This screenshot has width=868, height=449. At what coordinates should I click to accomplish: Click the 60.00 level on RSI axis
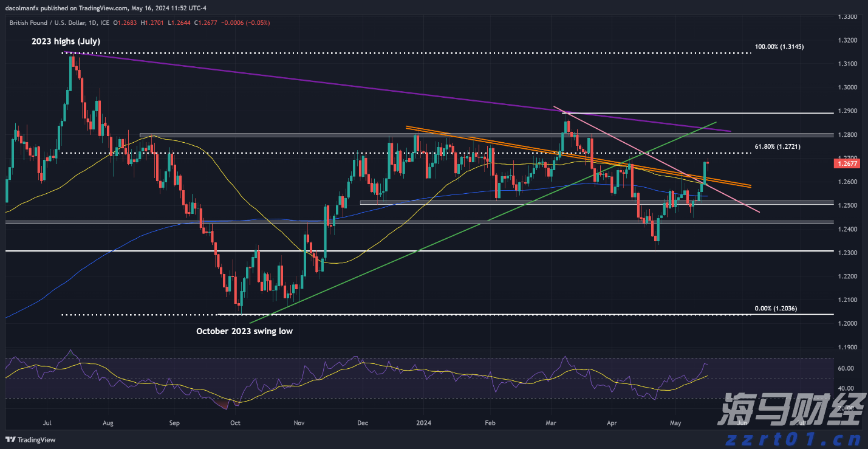click(844, 368)
